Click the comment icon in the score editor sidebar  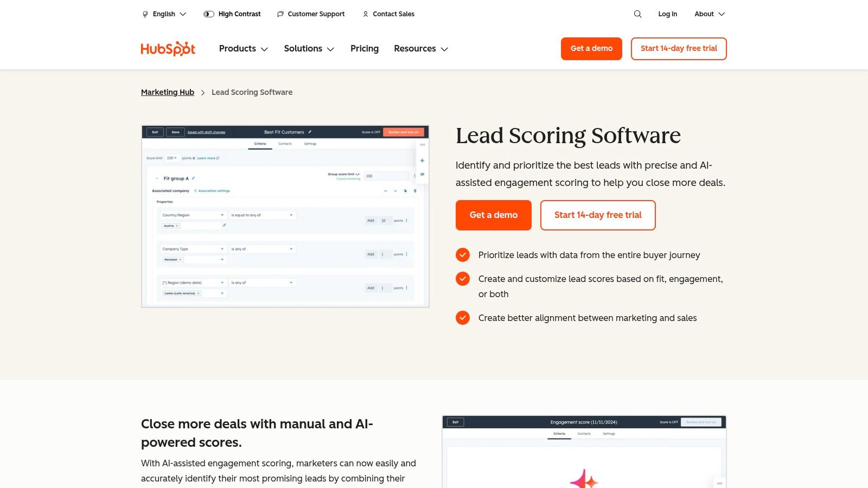click(422, 175)
